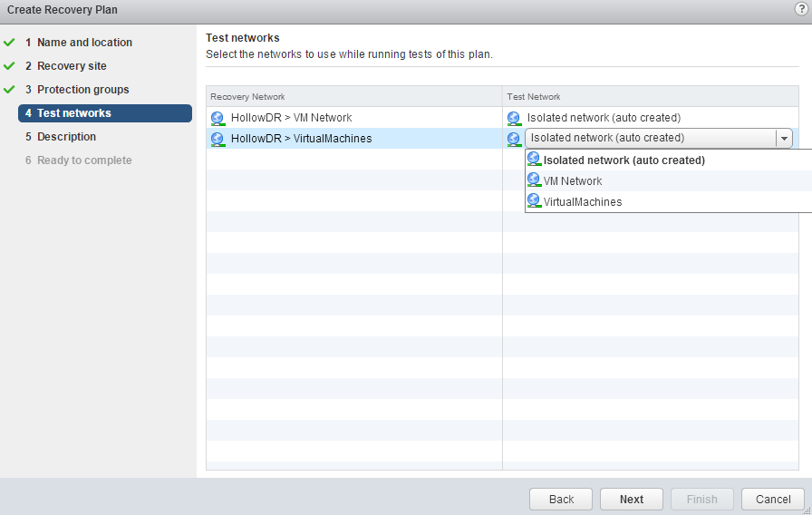Screen dimensions: 812x515
Task: Click icon of bold Isolated network option
Action: pyautogui.click(x=534, y=160)
